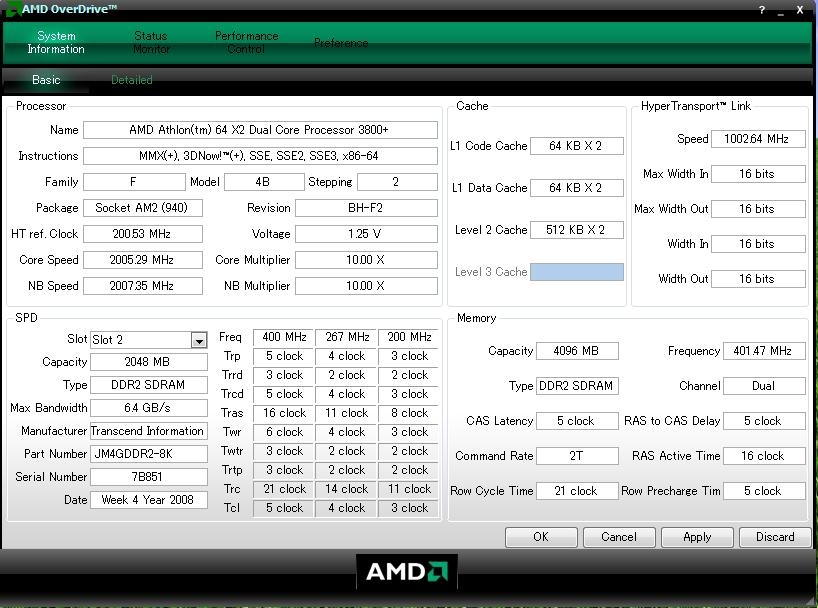Click the 200 MHz Freq cell

(409, 337)
